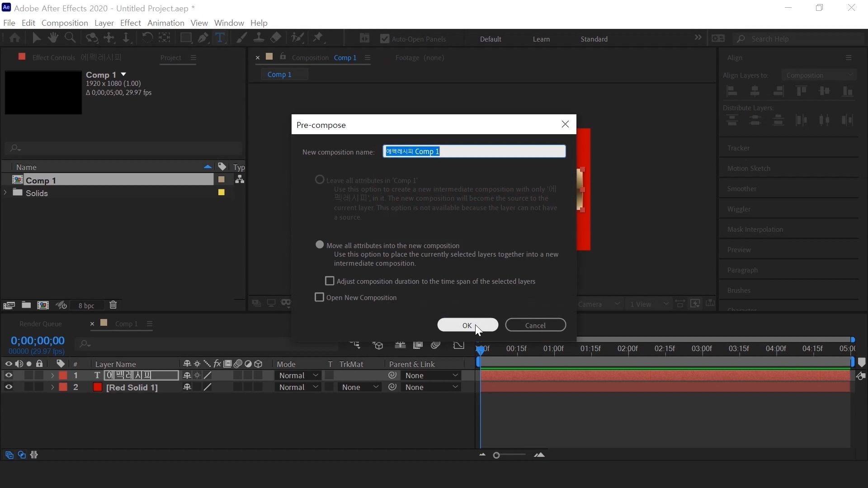This screenshot has width=868, height=488.
Task: Create a new folder in Project panel
Action: pyautogui.click(x=26, y=305)
